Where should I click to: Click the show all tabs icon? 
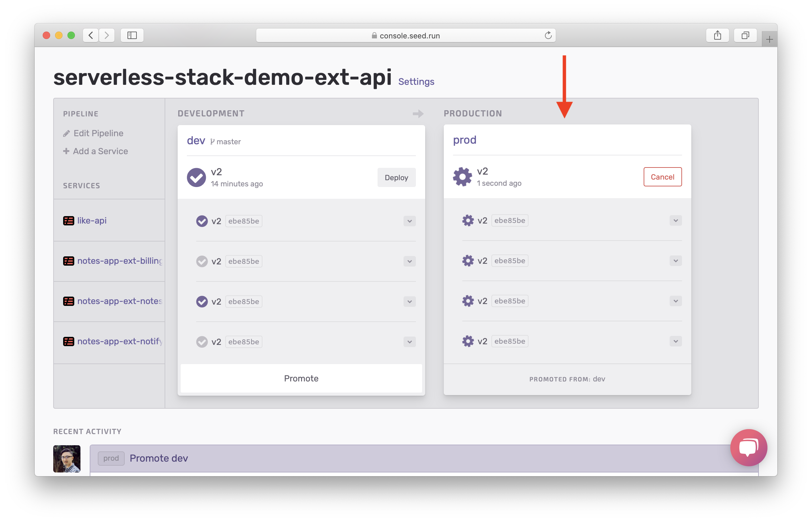click(745, 35)
